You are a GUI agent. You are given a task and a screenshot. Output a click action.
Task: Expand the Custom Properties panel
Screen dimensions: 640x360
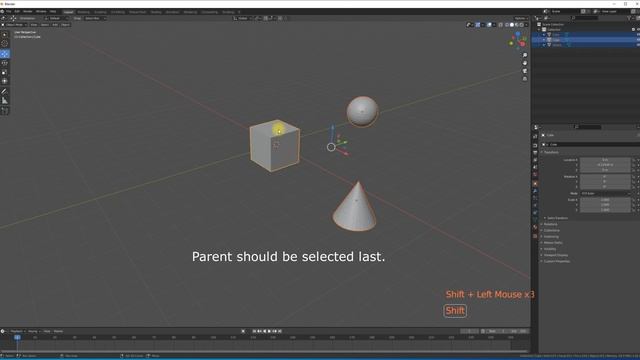coord(556,261)
